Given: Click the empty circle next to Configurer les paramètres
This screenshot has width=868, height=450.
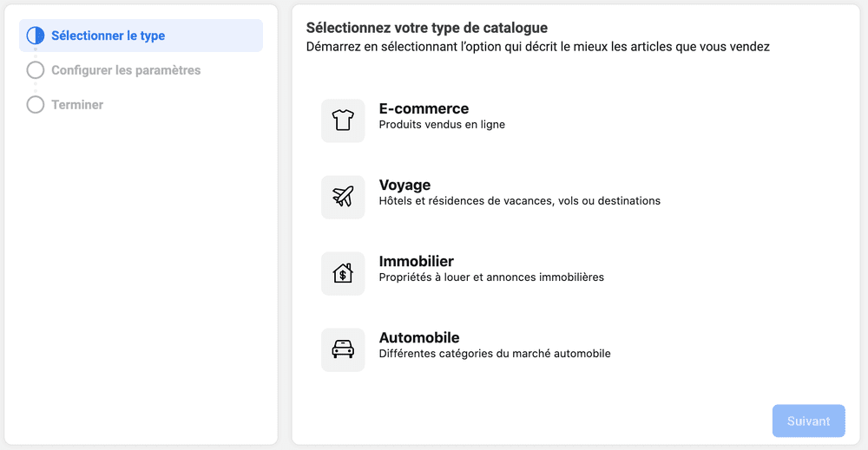Looking at the screenshot, I should tap(36, 70).
